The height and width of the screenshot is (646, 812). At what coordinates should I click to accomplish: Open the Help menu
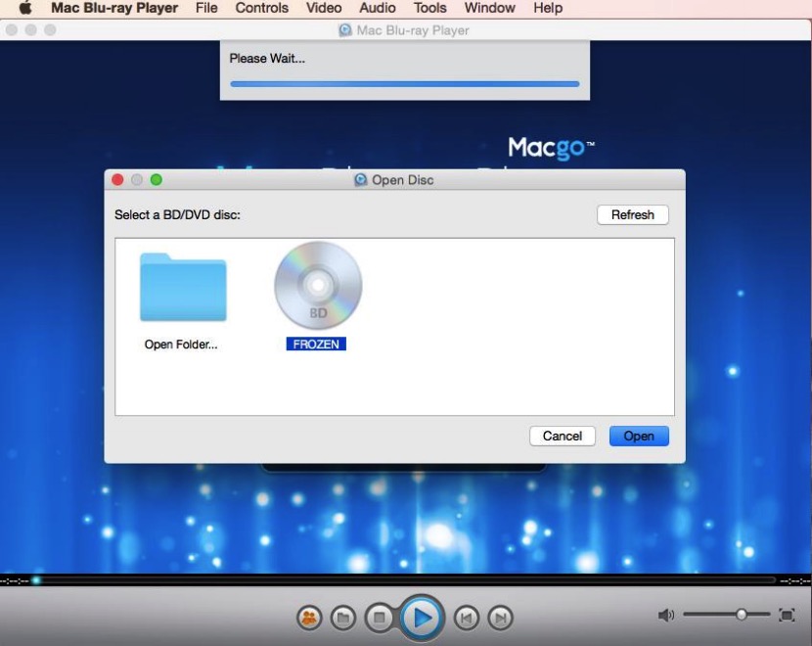pyautogui.click(x=548, y=8)
